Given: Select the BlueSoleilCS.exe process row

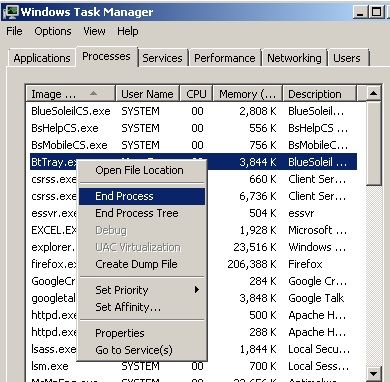Looking at the screenshot, I should pos(193,111).
